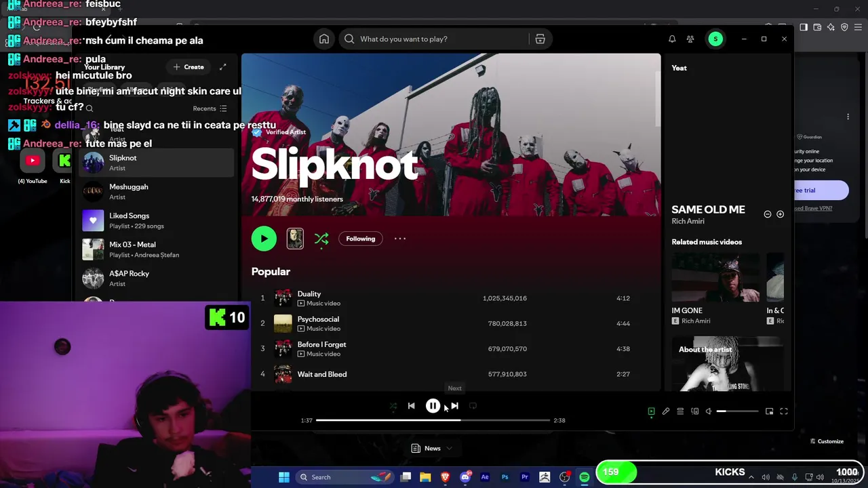
Task: Open Spotify Browse icon in search bar
Action: point(540,39)
